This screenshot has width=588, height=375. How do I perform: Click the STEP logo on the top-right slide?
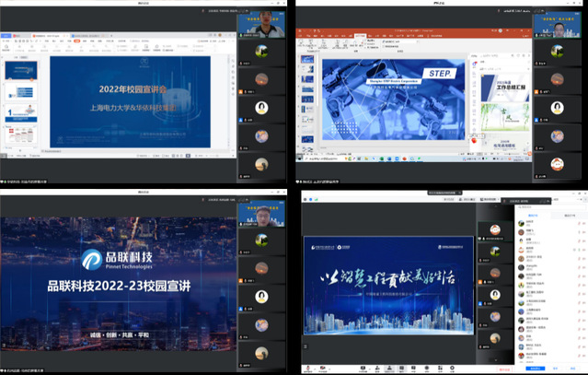tap(443, 72)
